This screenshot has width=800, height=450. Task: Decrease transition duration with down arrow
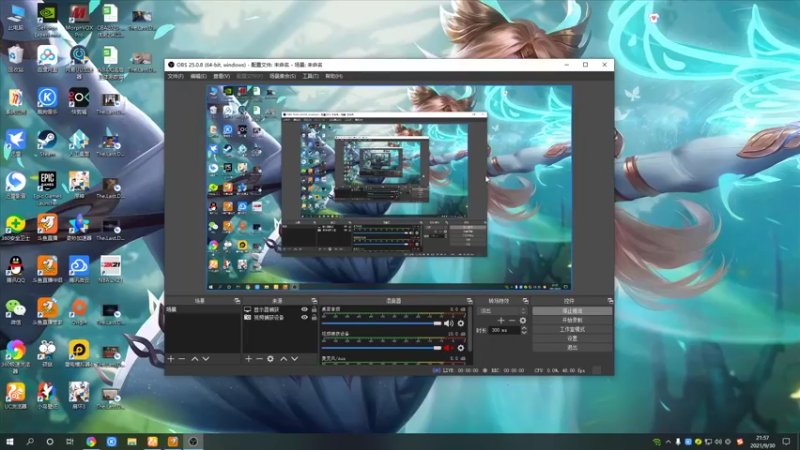pyautogui.click(x=523, y=333)
